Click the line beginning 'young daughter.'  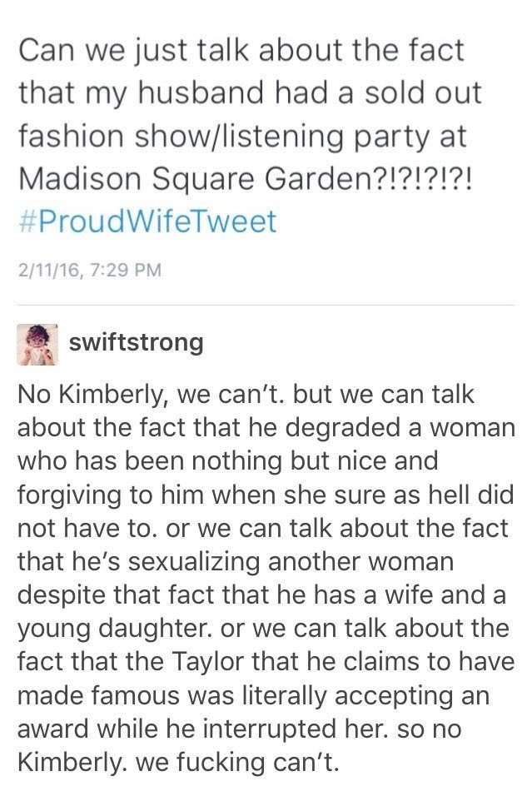coord(263,629)
